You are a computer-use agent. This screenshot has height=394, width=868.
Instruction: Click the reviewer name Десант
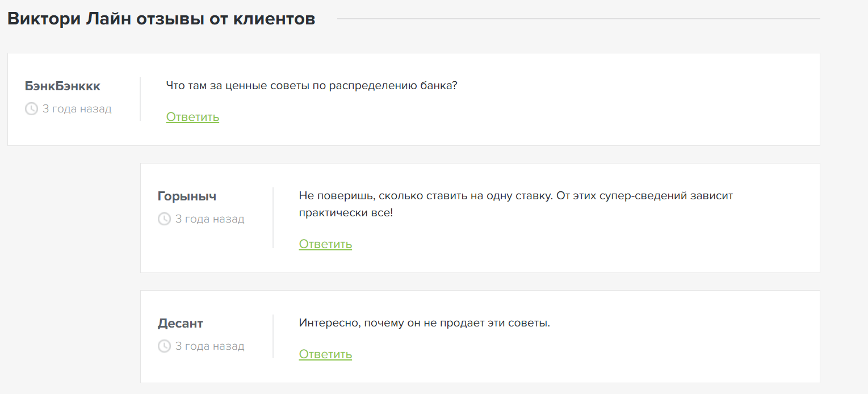(x=179, y=323)
